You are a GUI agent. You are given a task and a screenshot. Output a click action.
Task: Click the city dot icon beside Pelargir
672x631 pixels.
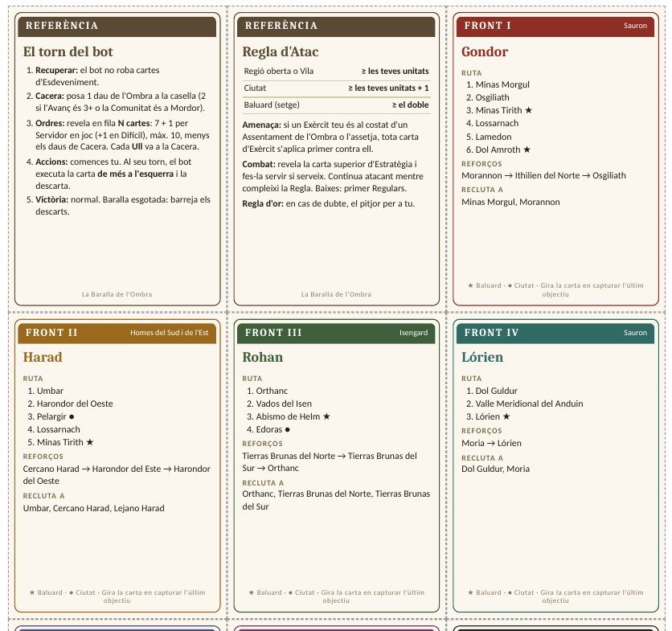[x=72, y=416]
